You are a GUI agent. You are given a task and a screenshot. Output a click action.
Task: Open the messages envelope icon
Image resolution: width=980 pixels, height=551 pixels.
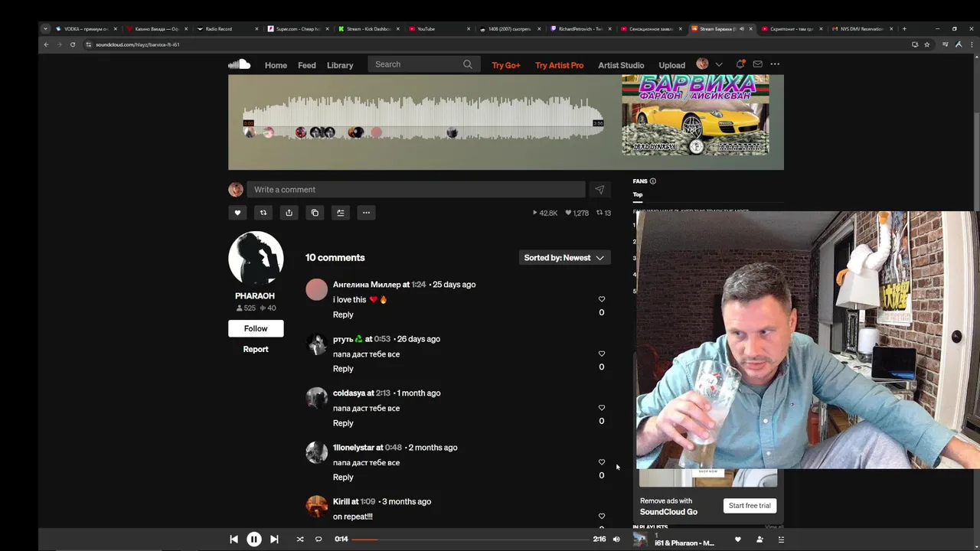click(757, 64)
